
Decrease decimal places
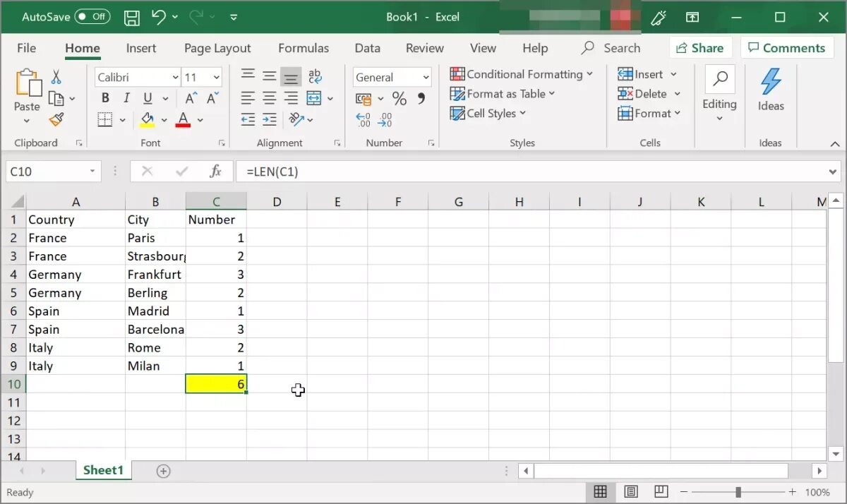[385, 120]
